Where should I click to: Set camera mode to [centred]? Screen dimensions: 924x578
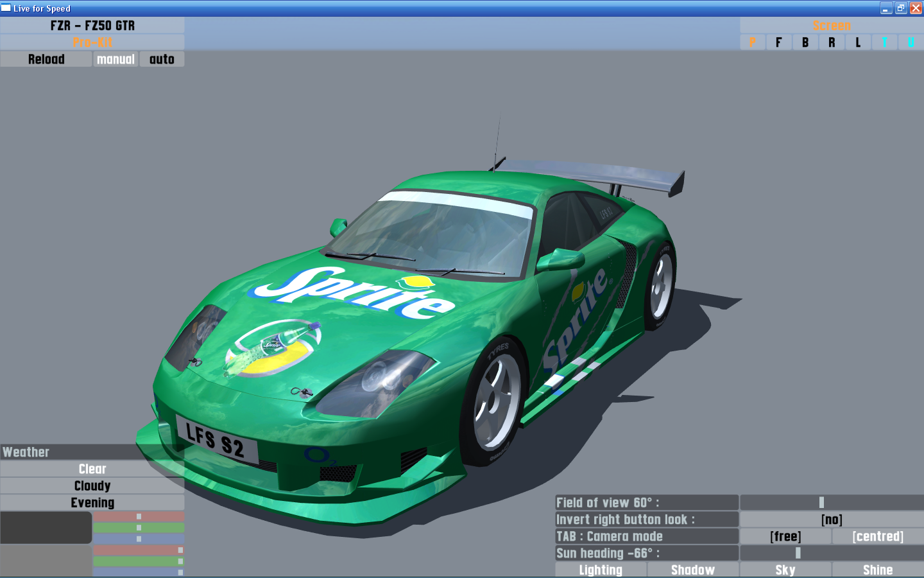(878, 536)
